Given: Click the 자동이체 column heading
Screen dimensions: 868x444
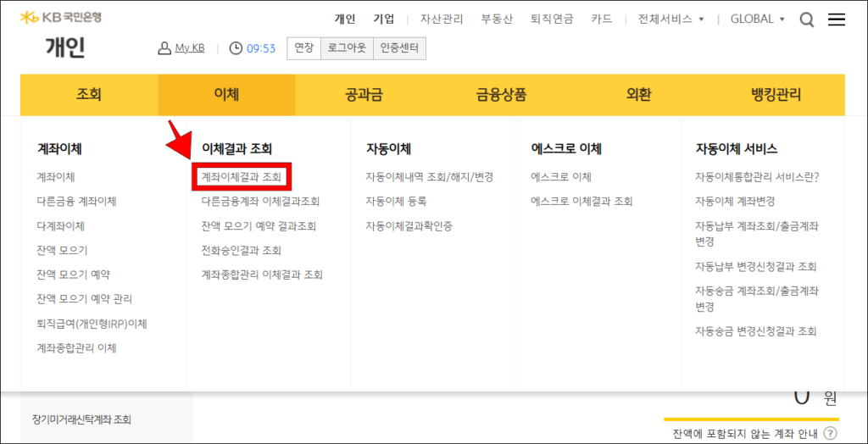Looking at the screenshot, I should tap(388, 149).
